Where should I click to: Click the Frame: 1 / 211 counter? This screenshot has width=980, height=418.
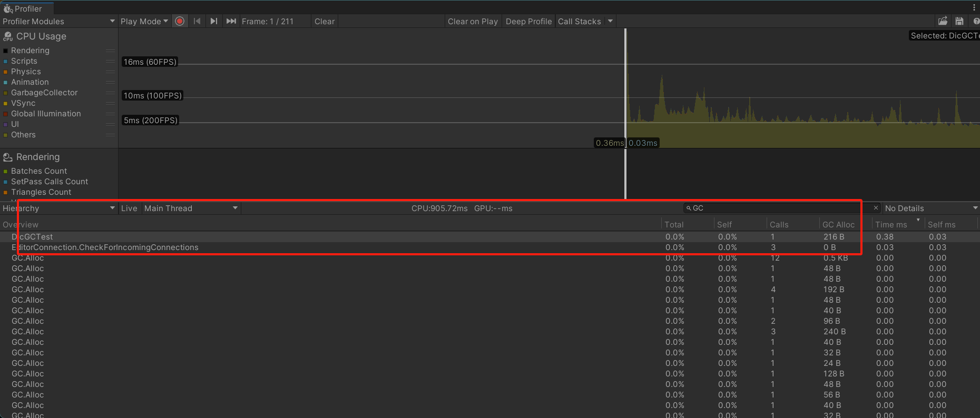tap(267, 21)
